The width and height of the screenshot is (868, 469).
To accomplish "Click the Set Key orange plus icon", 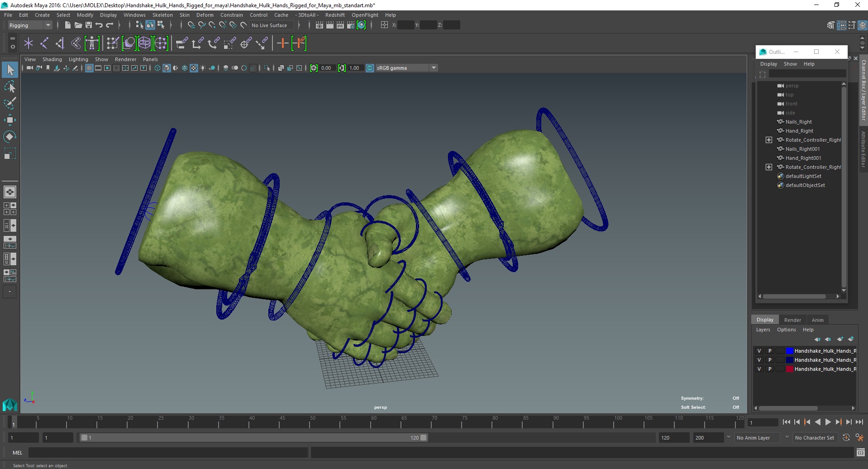I will pyautogui.click(x=283, y=43).
